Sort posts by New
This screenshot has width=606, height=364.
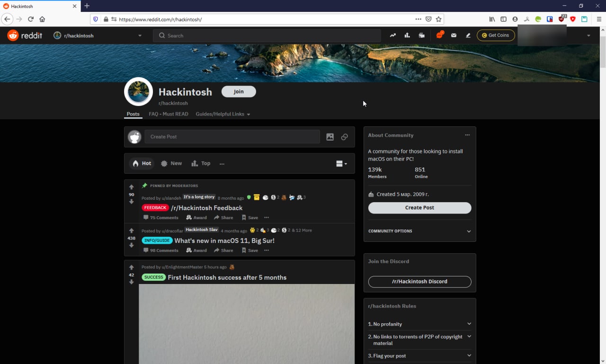click(171, 163)
